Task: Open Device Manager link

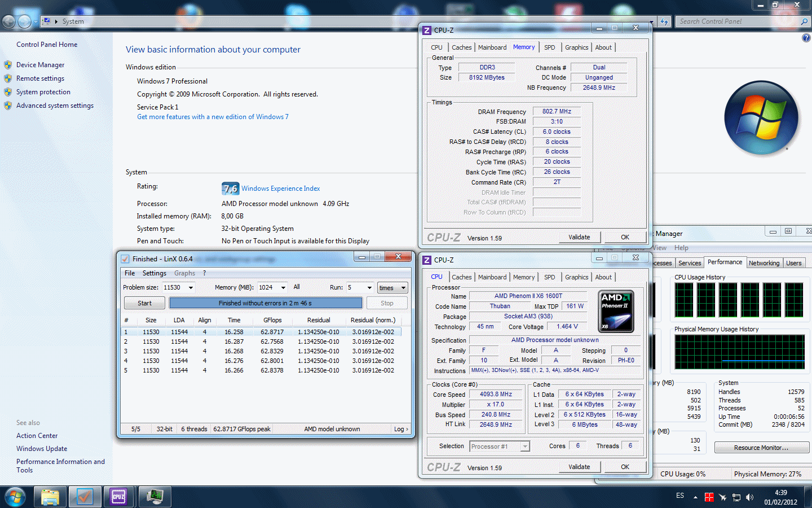Action: 40,65
